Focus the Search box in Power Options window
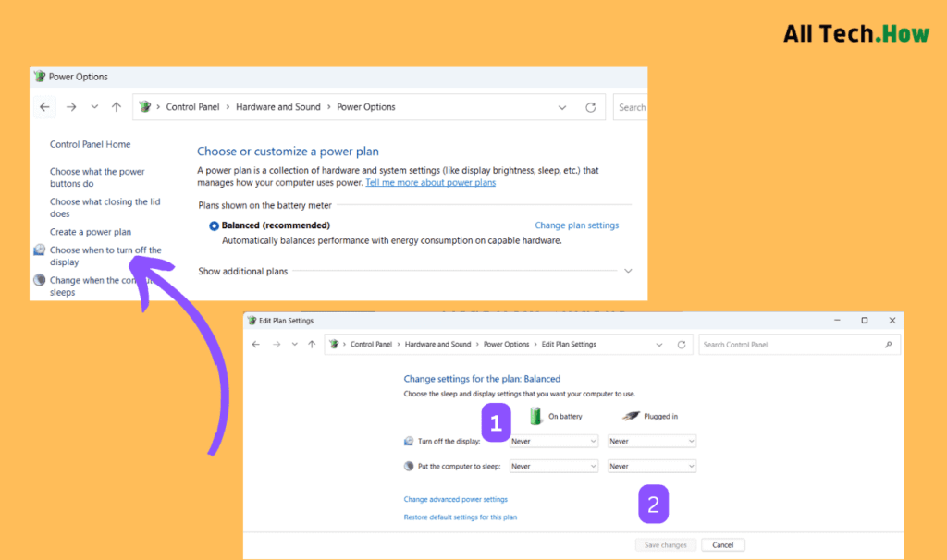The height and width of the screenshot is (560, 947). pos(630,107)
